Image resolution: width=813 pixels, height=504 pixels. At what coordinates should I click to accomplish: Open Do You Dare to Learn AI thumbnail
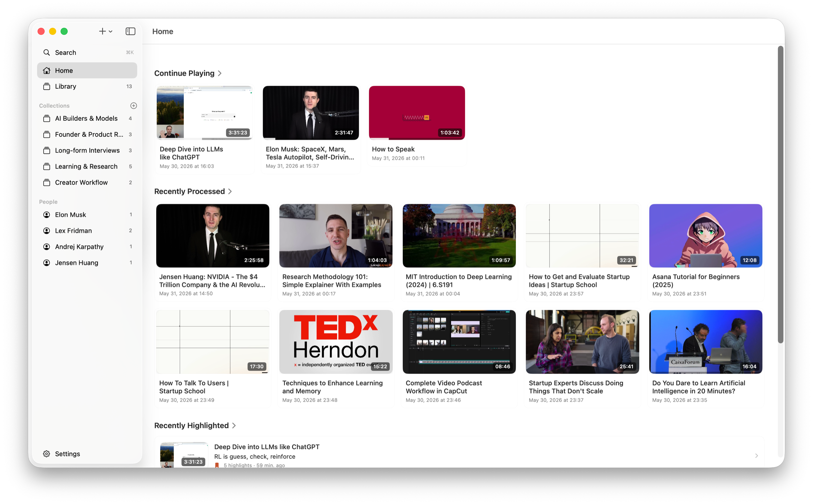coord(706,342)
